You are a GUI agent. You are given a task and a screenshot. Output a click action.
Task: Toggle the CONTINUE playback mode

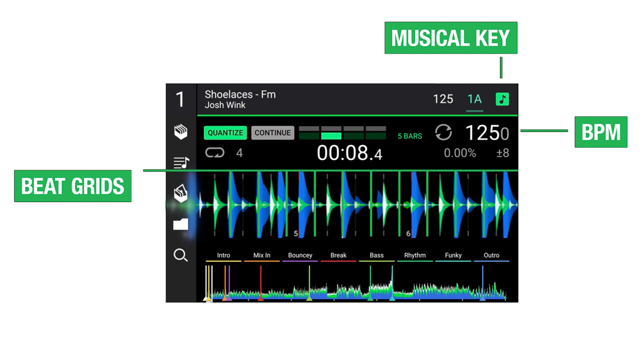click(x=273, y=133)
